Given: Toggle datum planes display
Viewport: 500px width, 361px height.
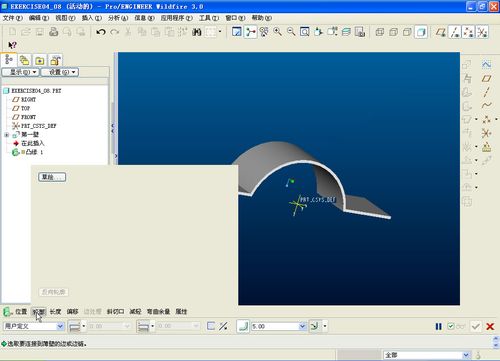Looking at the screenshot, I should [441, 32].
